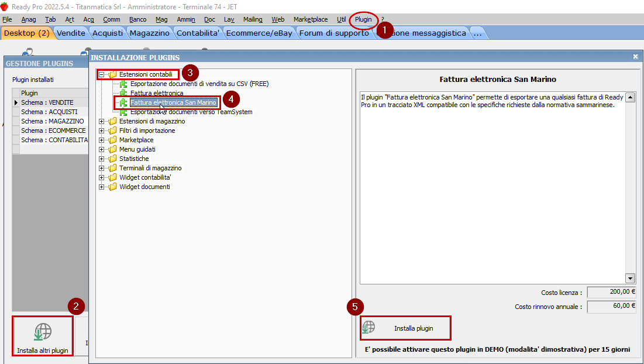Open the Mag menu
Screen dimensions: 644x364
pos(161,19)
